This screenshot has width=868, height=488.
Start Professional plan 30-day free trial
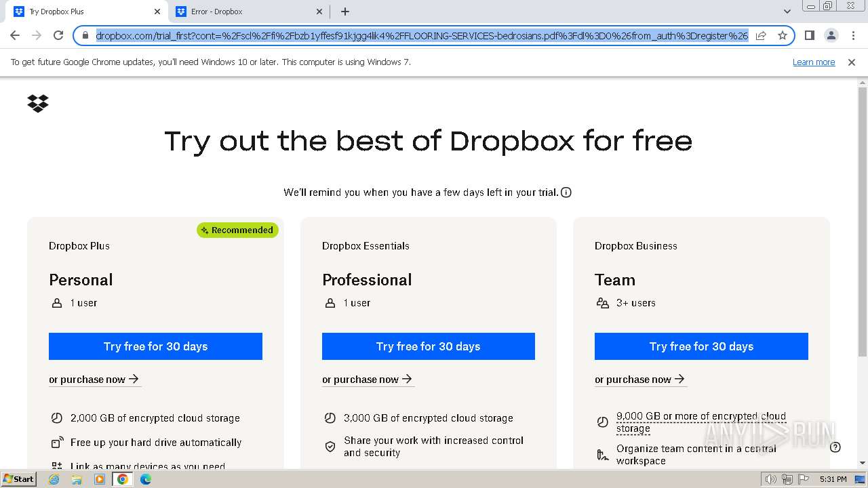click(429, 346)
